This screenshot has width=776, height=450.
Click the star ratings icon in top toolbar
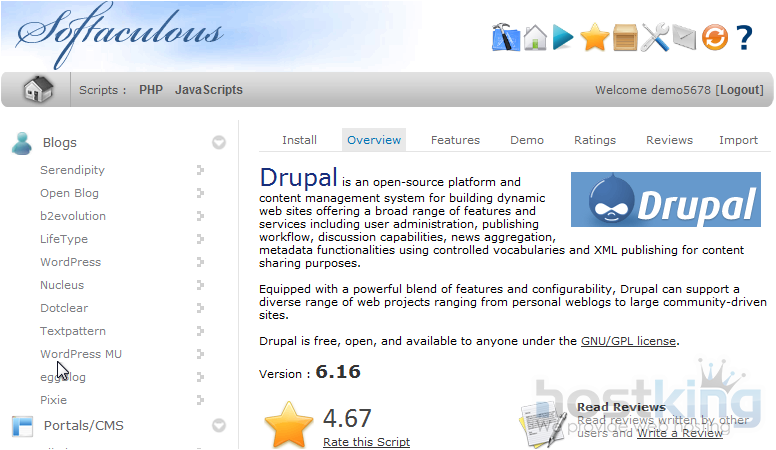pyautogui.click(x=594, y=38)
